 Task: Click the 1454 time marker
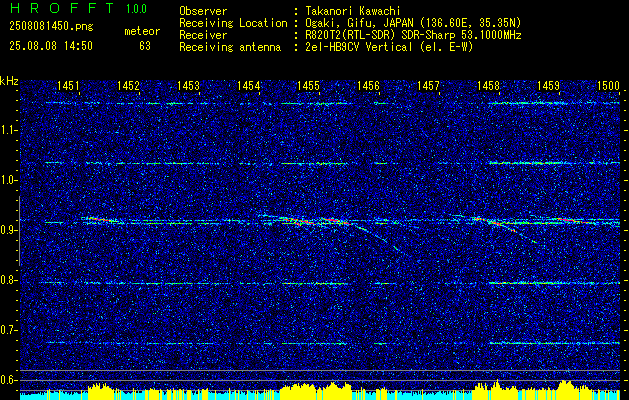(248, 85)
